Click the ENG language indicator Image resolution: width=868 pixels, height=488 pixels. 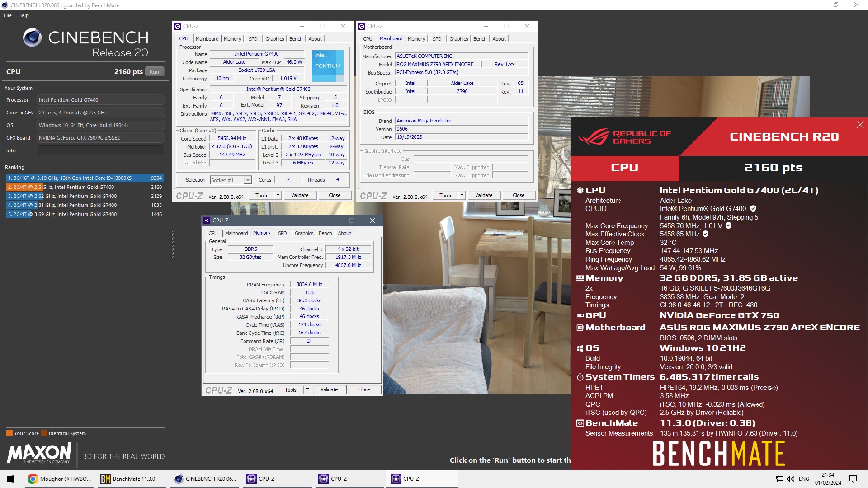click(804, 479)
